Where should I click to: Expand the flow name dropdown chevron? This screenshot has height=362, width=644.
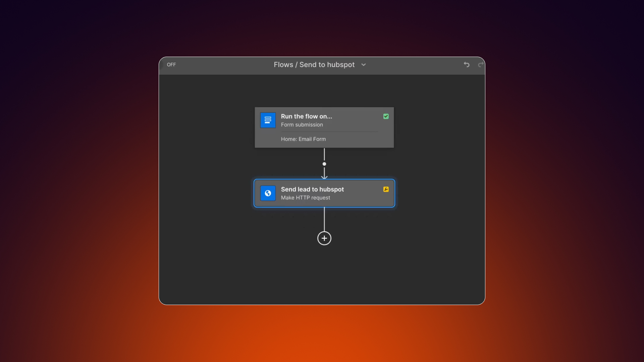(x=364, y=65)
